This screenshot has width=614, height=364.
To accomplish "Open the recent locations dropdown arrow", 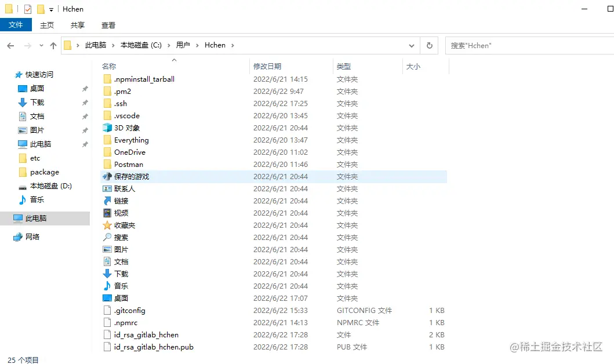I will (x=41, y=45).
